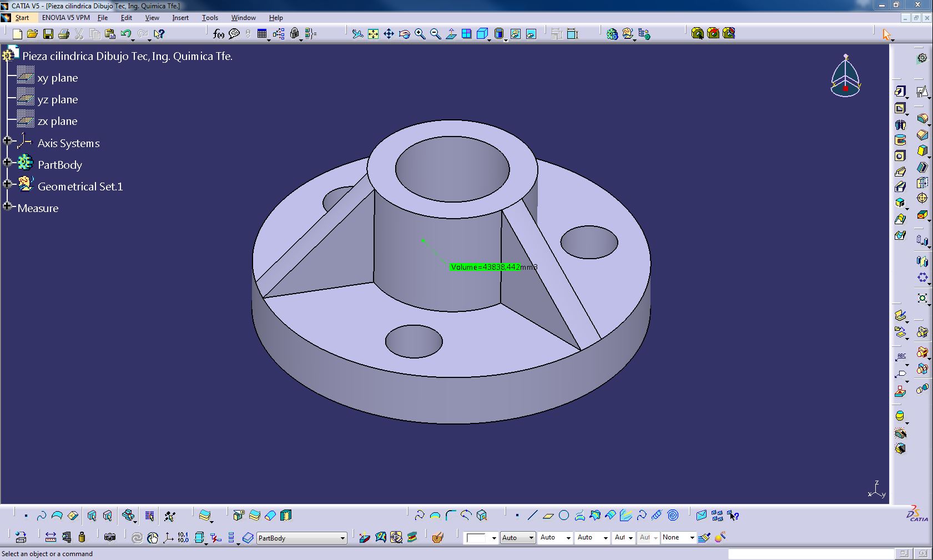The width and height of the screenshot is (933, 560).
Task: Click the Open file folder icon
Action: coord(33,34)
